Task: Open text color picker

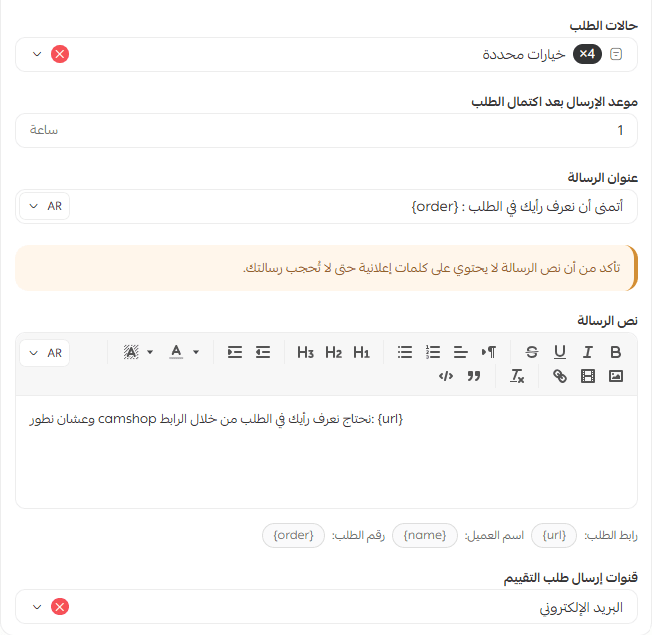Action: (184, 352)
